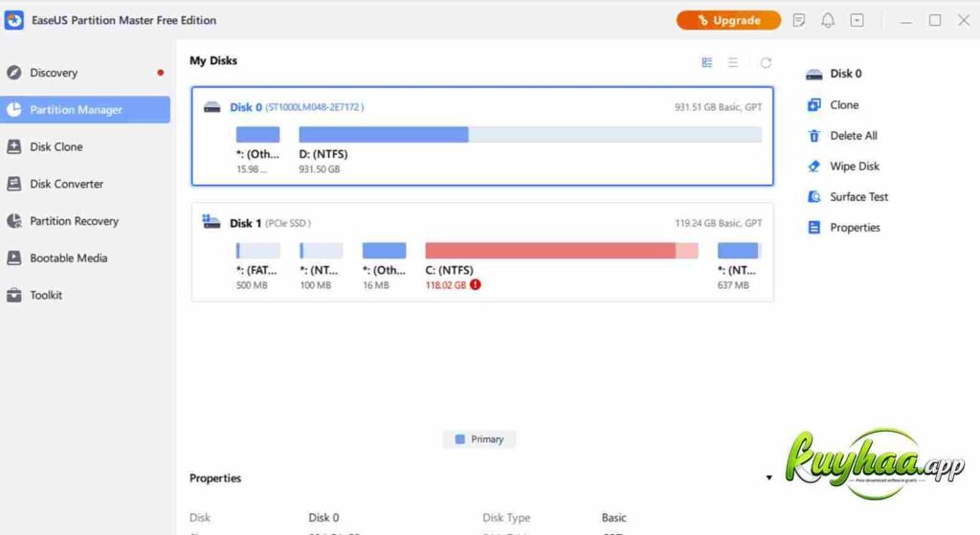The width and height of the screenshot is (980, 535).
Task: Click the Discovery compass icon
Action: tap(13, 73)
